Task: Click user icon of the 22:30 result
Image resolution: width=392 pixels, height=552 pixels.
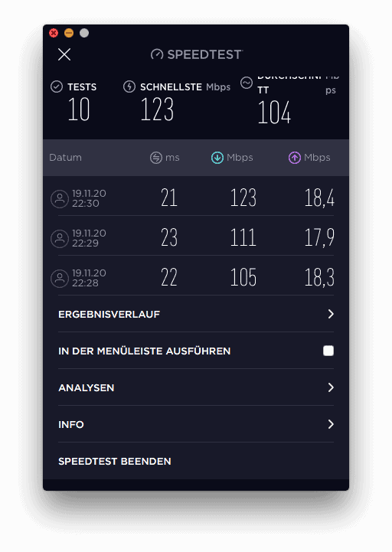Action: pyautogui.click(x=60, y=199)
